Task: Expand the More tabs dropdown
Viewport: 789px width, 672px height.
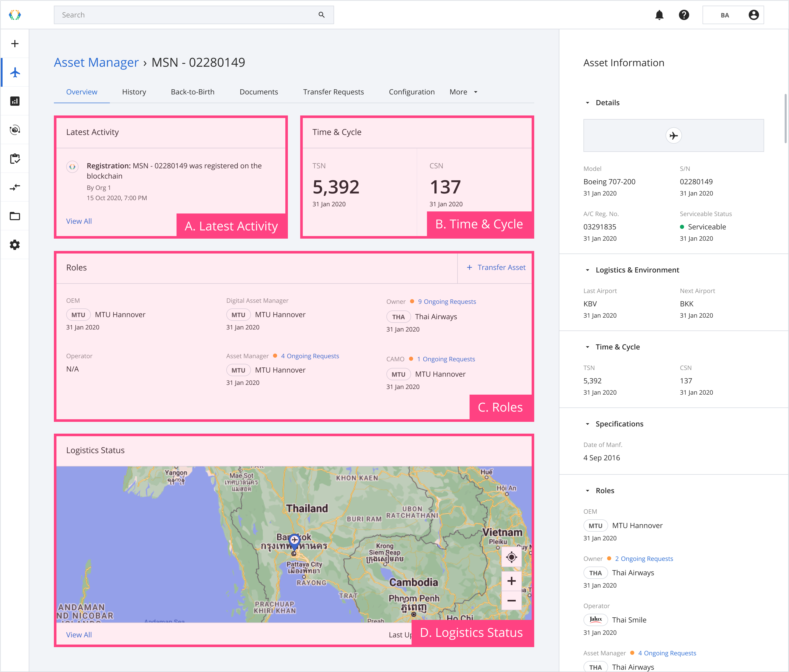Action: point(463,92)
